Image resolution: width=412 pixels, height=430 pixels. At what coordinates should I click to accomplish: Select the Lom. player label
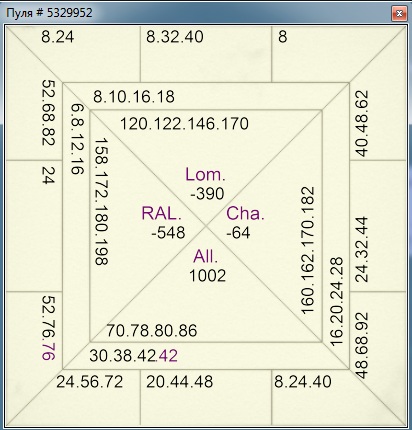click(205, 175)
